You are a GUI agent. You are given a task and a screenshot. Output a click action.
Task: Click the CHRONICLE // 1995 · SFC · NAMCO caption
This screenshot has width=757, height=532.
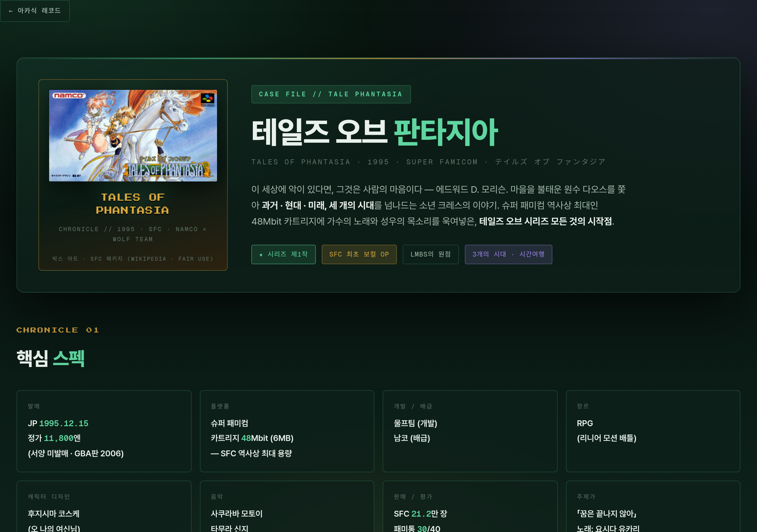coord(133,234)
